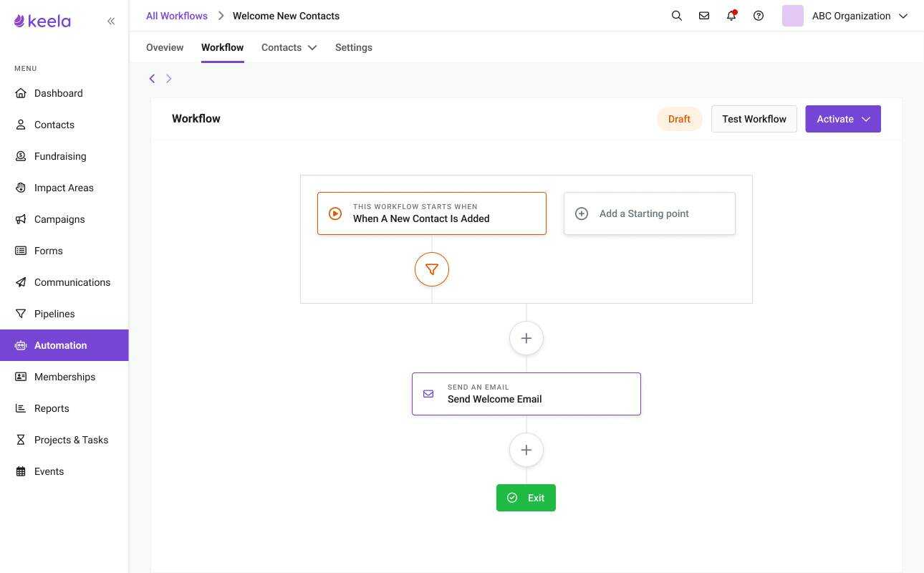Open Communications in sidebar

tap(64, 282)
